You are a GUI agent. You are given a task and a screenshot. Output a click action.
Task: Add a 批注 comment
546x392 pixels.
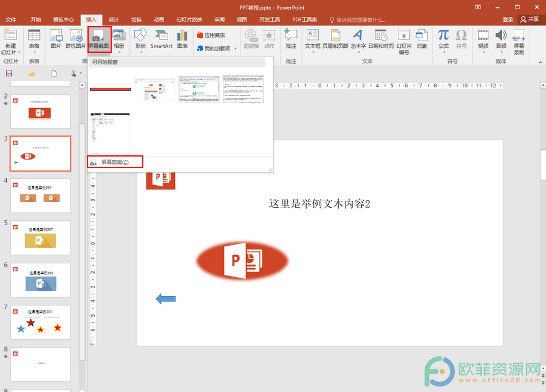click(x=291, y=39)
